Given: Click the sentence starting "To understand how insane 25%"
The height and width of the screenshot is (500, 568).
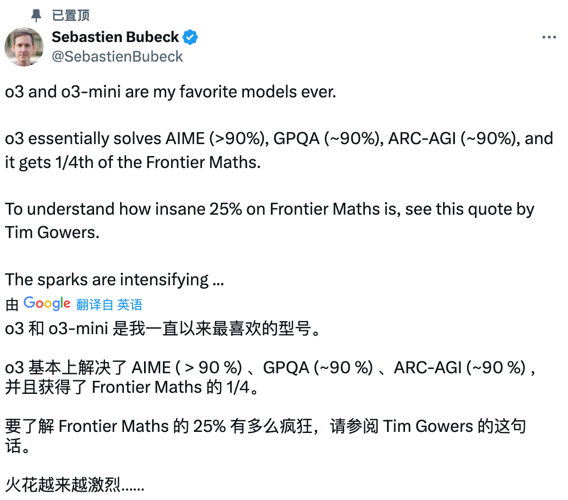Looking at the screenshot, I should pos(270,221).
